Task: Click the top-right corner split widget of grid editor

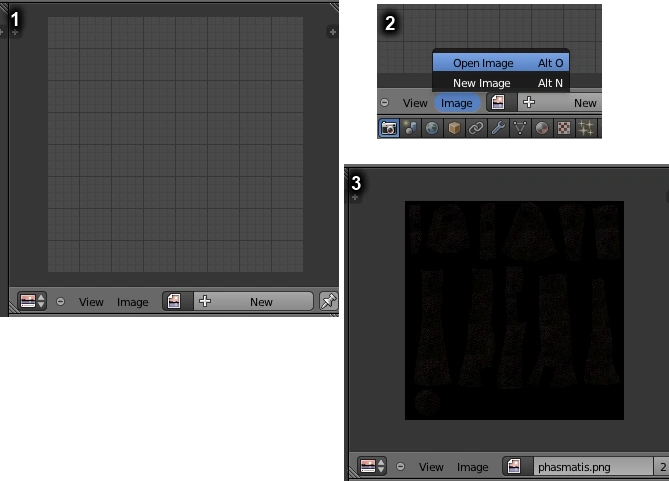Action: coord(334,7)
